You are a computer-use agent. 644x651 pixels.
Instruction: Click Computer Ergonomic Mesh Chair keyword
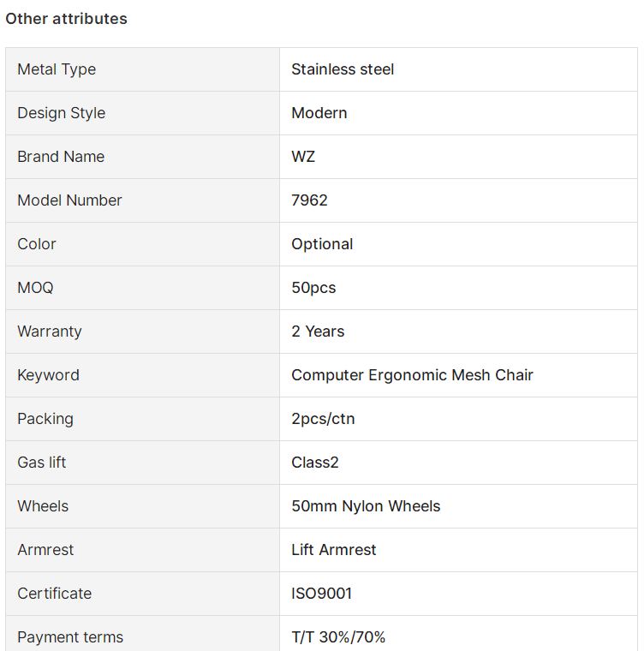tap(412, 375)
